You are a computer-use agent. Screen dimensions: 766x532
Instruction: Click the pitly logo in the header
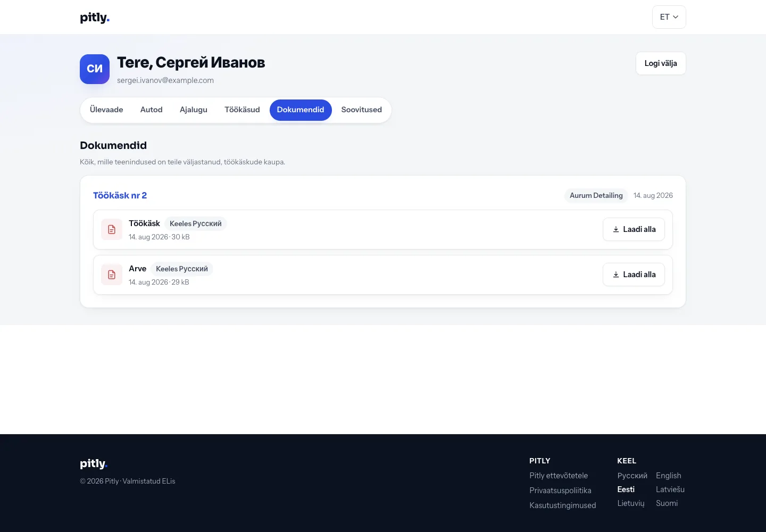point(95,18)
